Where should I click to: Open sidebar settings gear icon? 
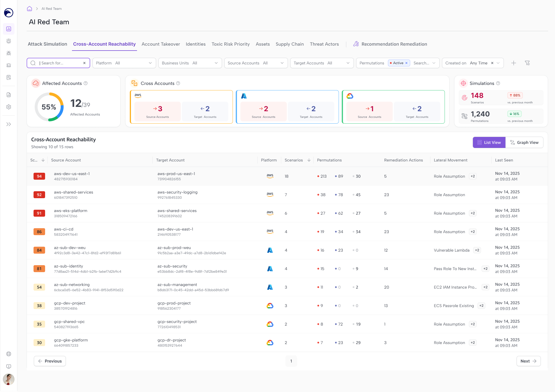[9, 107]
